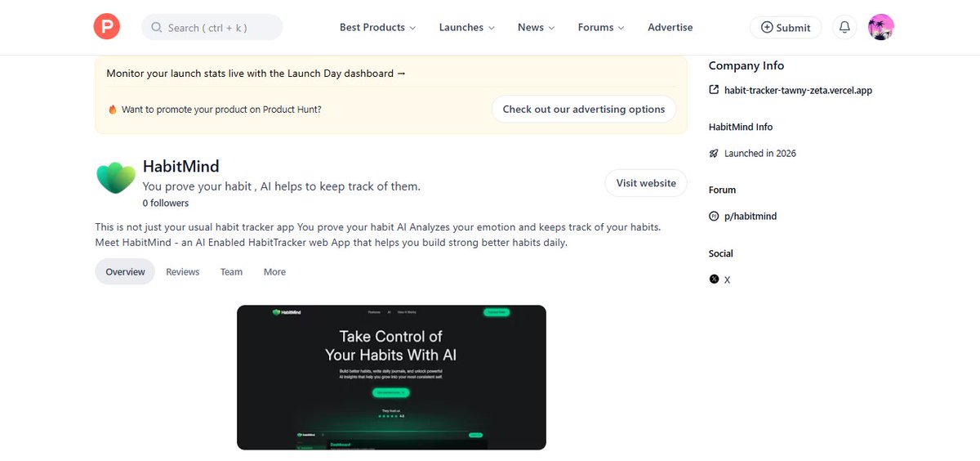980x461 pixels.
Task: Open the Product Hunt home logo
Action: click(106, 27)
